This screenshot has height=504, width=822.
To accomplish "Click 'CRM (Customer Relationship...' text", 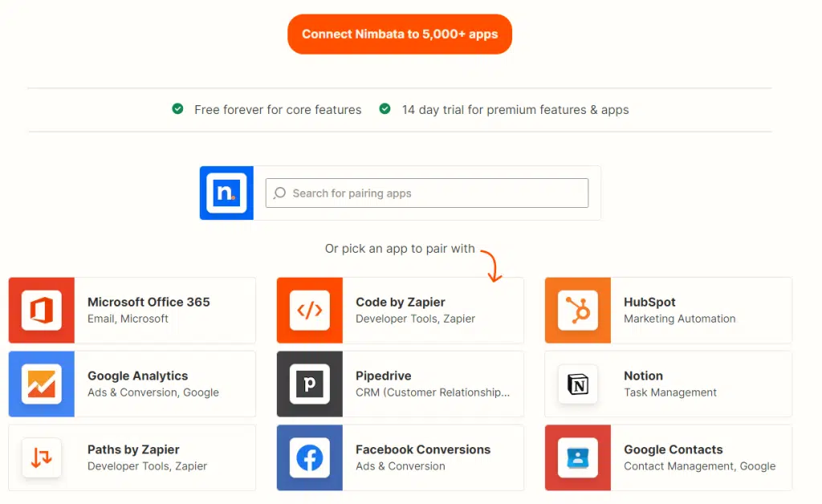I will (x=433, y=392).
